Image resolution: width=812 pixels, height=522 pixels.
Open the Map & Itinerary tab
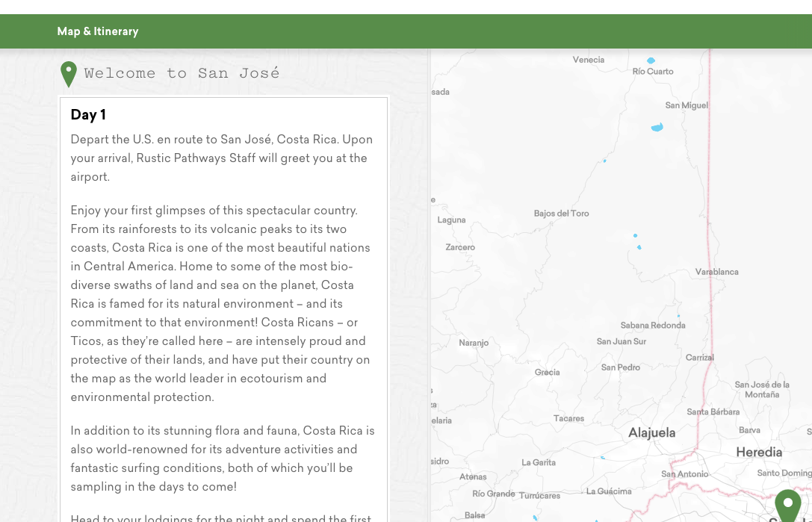click(x=98, y=31)
